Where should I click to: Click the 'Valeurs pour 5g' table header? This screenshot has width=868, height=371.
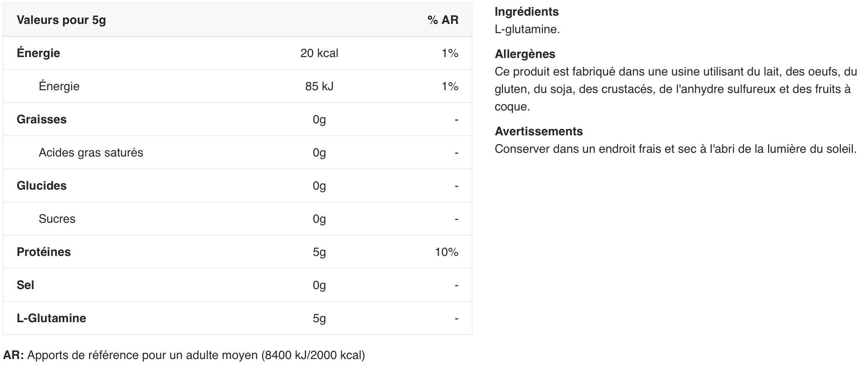[x=61, y=20]
